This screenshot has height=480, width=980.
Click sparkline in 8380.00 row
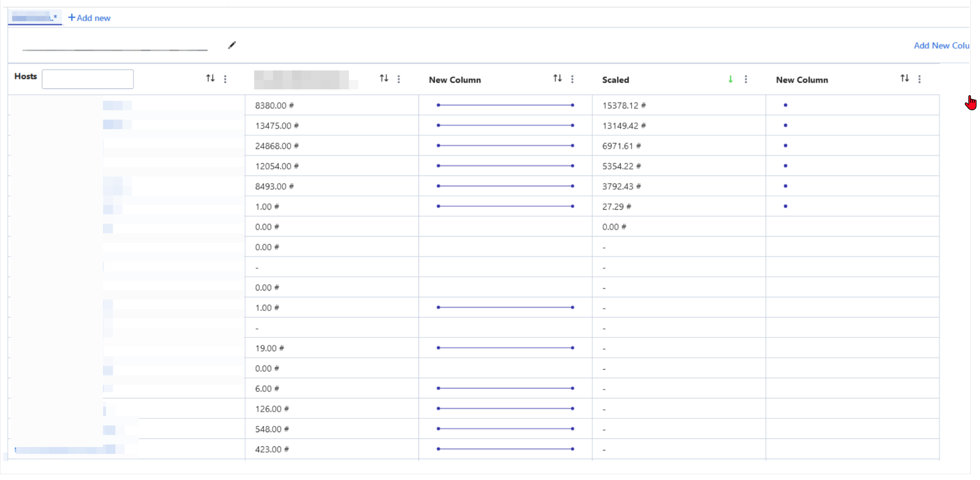(505, 105)
